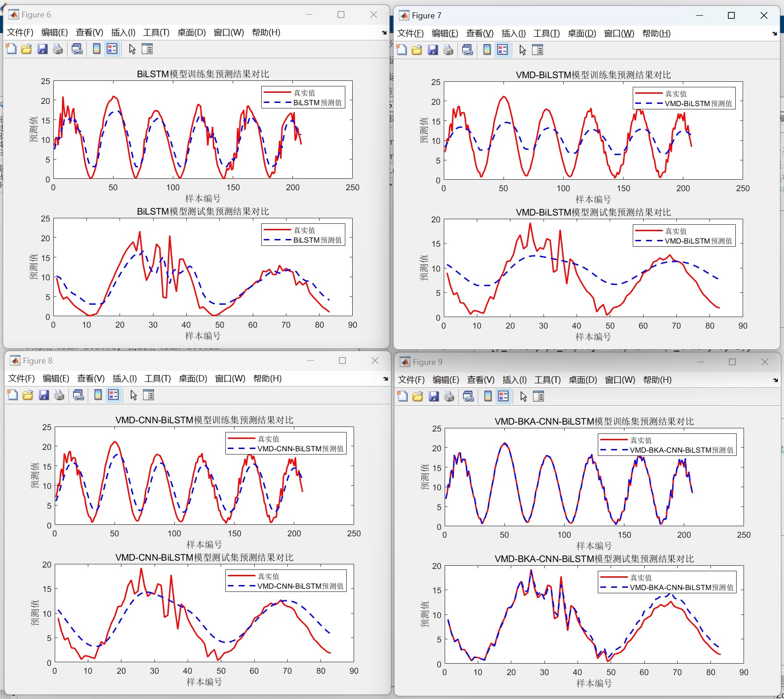Screen dimensions: 784x699
Task: Open 查看(V) menu in Figure 8
Action: tap(91, 378)
